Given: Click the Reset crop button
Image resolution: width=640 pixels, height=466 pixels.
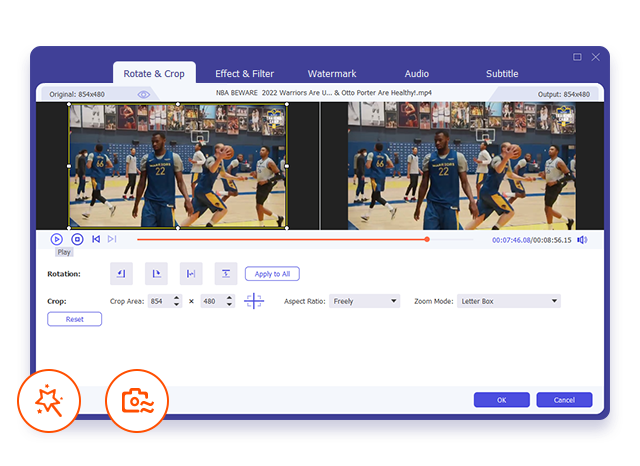Looking at the screenshot, I should [74, 320].
